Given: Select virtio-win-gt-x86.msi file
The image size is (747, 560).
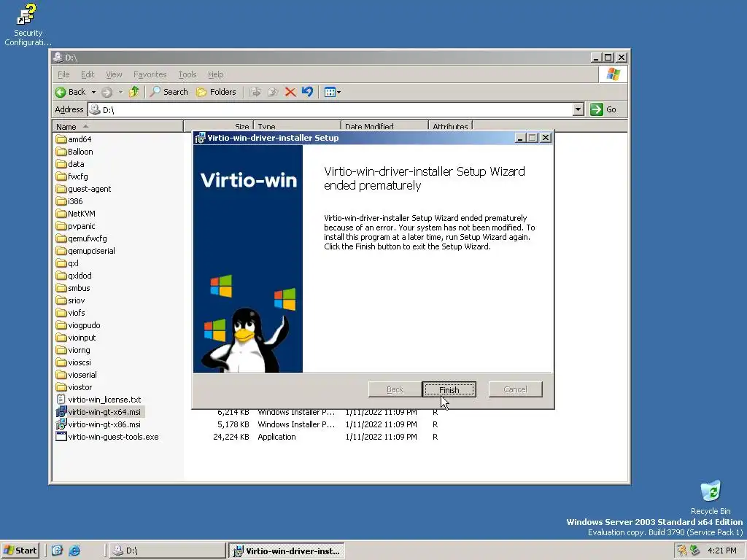Looking at the screenshot, I should [98, 424].
